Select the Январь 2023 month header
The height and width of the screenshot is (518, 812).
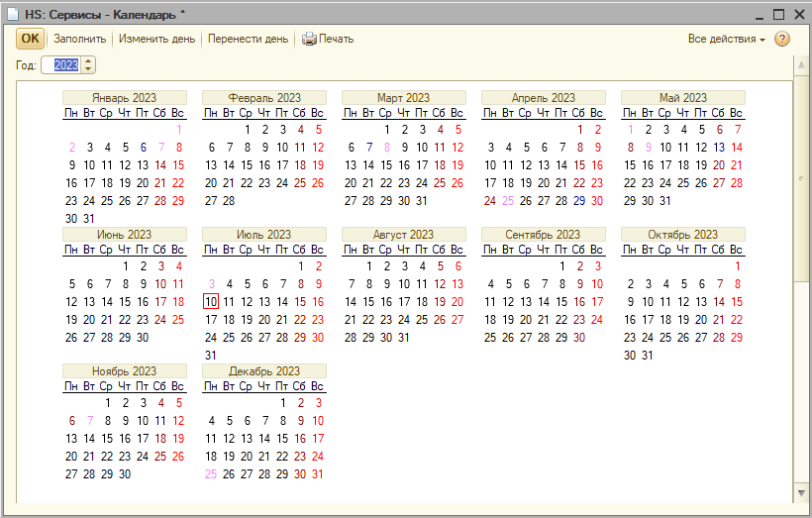(x=124, y=98)
